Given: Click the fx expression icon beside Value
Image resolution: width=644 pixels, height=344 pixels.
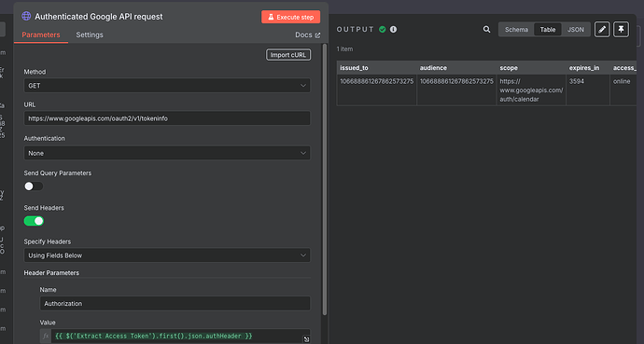Looking at the screenshot, I should (46, 337).
